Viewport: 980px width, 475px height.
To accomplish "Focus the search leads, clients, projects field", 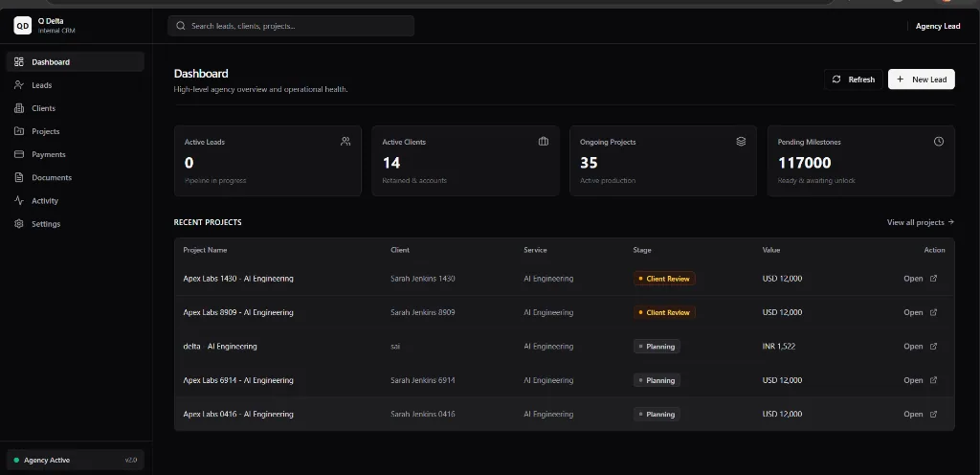I will (291, 26).
